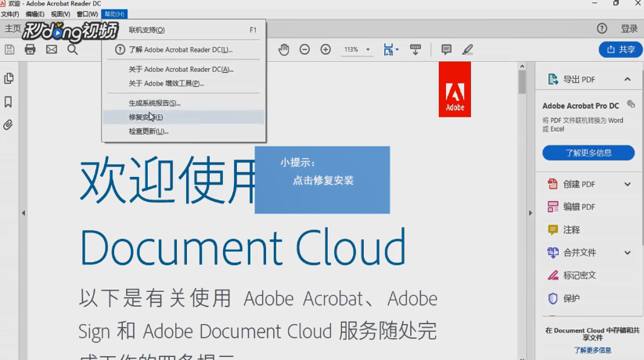Viewport: 644px width, 360px height.
Task: Open the bookmarks panel icon
Action: coord(8,102)
